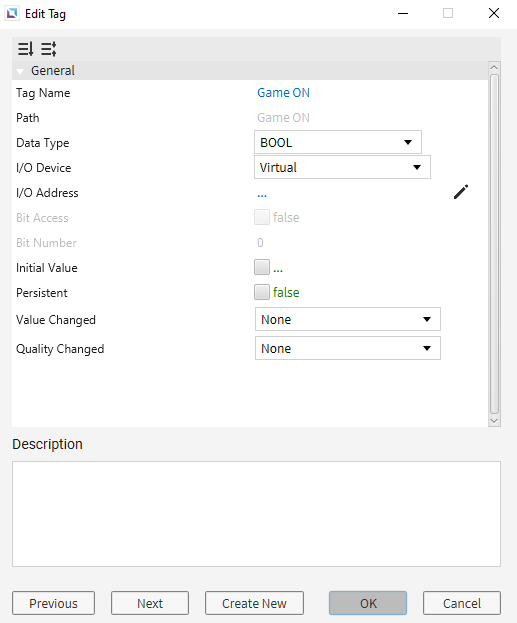
Task: Click the Create New button
Action: [254, 603]
